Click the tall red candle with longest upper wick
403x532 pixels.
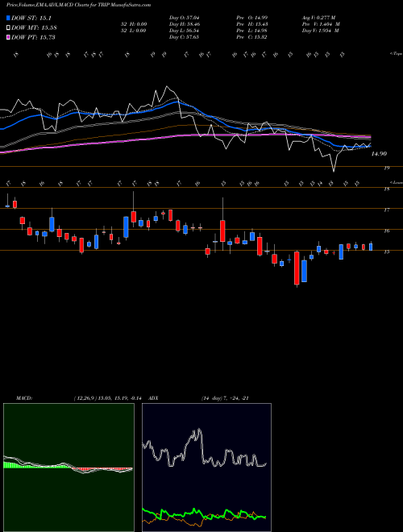coord(222,231)
